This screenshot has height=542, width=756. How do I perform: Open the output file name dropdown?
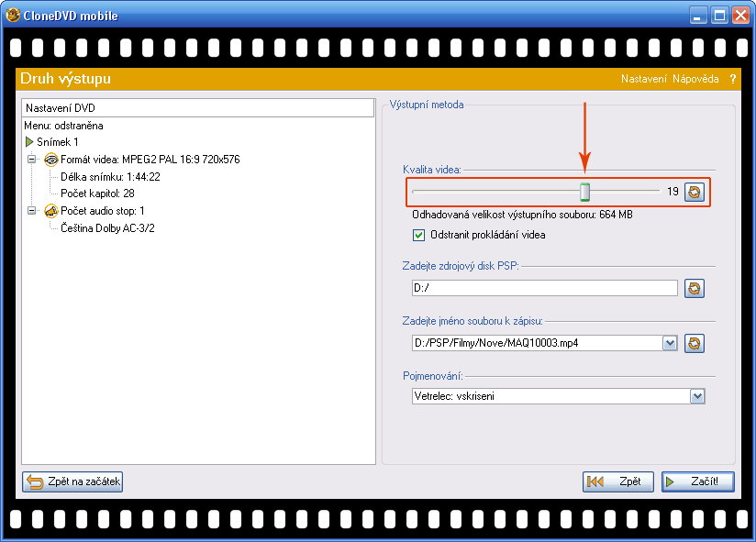669,343
